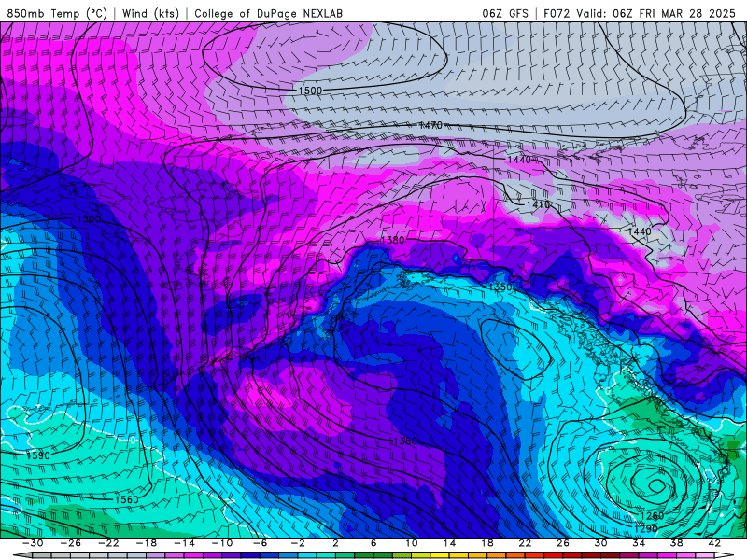Image resolution: width=747 pixels, height=560 pixels.
Task: Click the -14 color scale label
Action: click(184, 543)
